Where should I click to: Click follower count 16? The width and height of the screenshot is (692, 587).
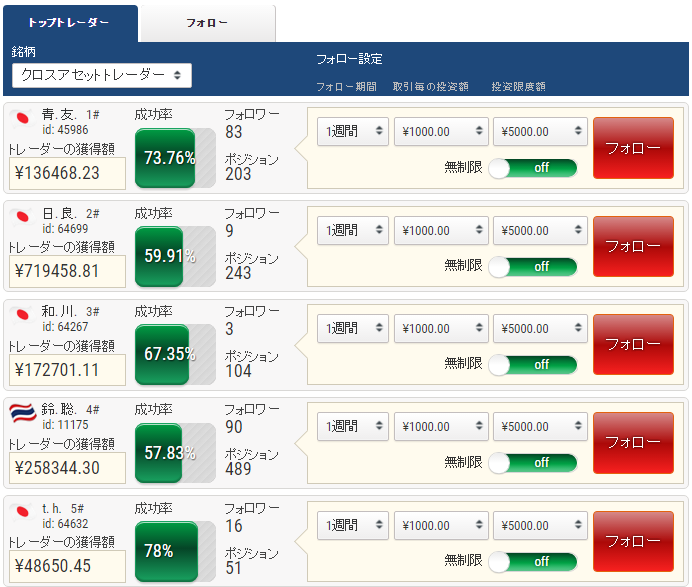(x=233, y=526)
